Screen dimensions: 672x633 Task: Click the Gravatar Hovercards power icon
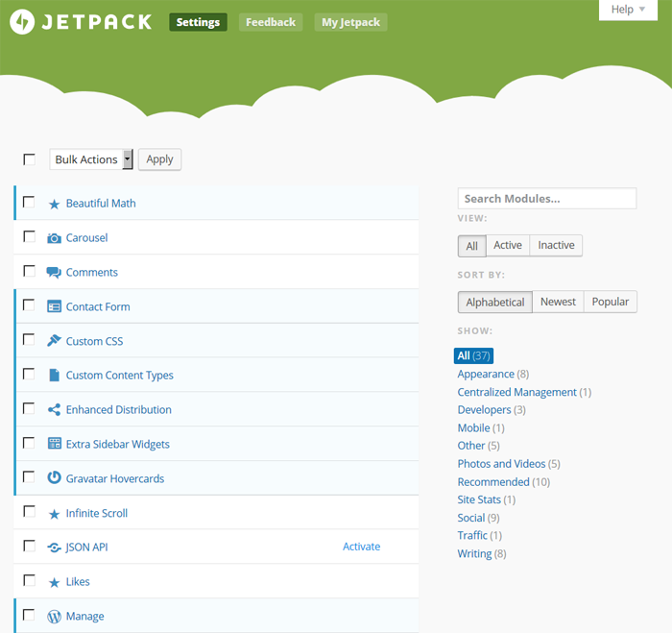54,477
